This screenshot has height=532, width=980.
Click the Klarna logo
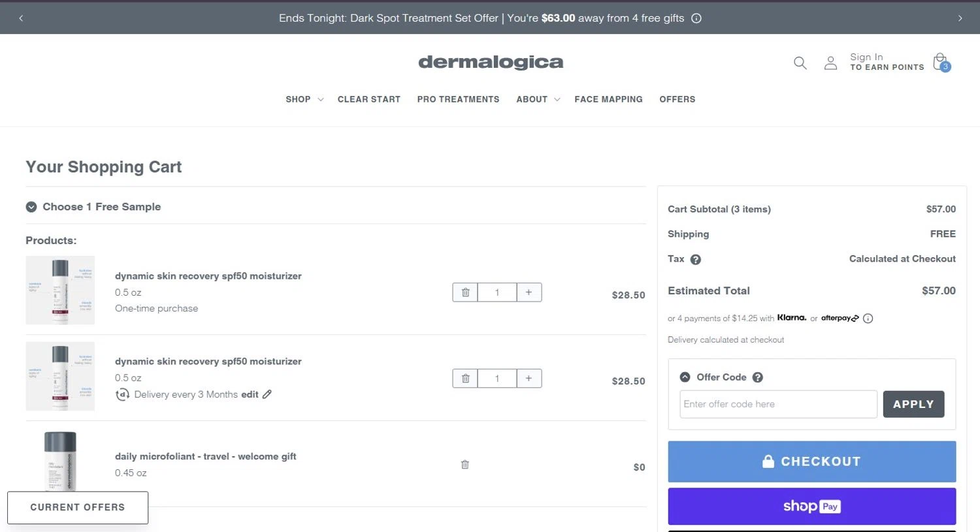792,318
